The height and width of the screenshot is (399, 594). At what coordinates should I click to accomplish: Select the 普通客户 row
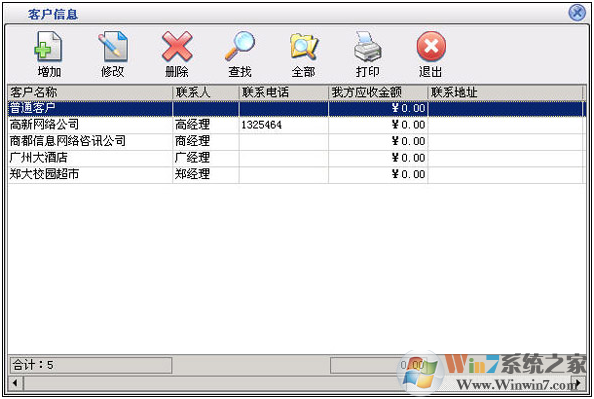[297, 108]
